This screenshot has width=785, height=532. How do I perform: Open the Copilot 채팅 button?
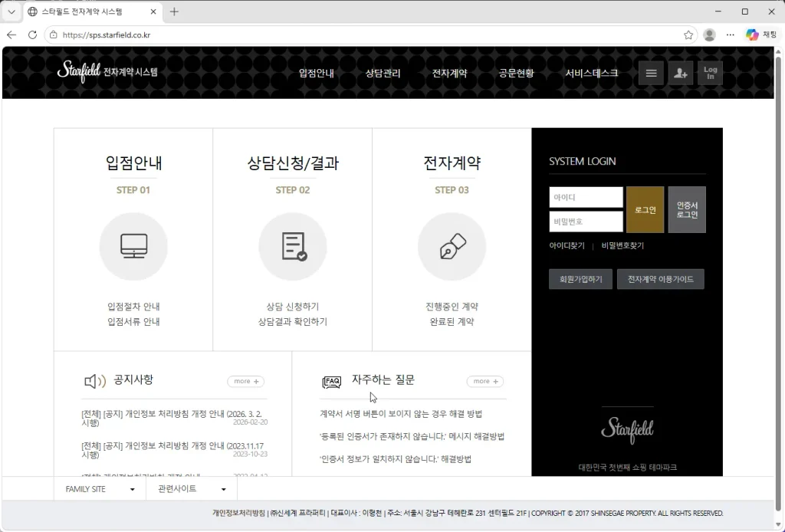(761, 34)
